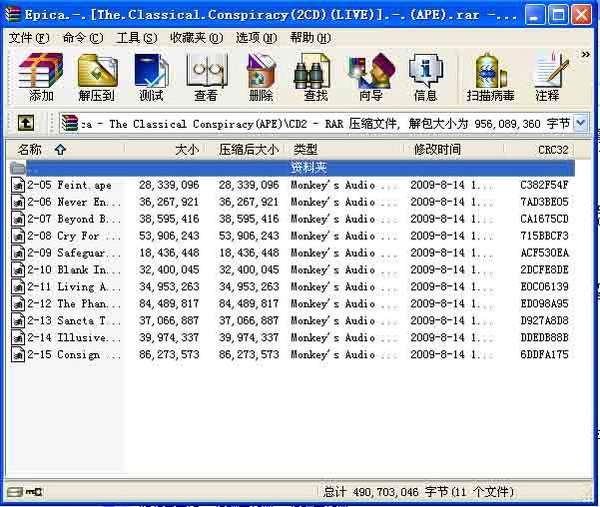Click file icon of 2-12 The Phan

click(x=18, y=304)
